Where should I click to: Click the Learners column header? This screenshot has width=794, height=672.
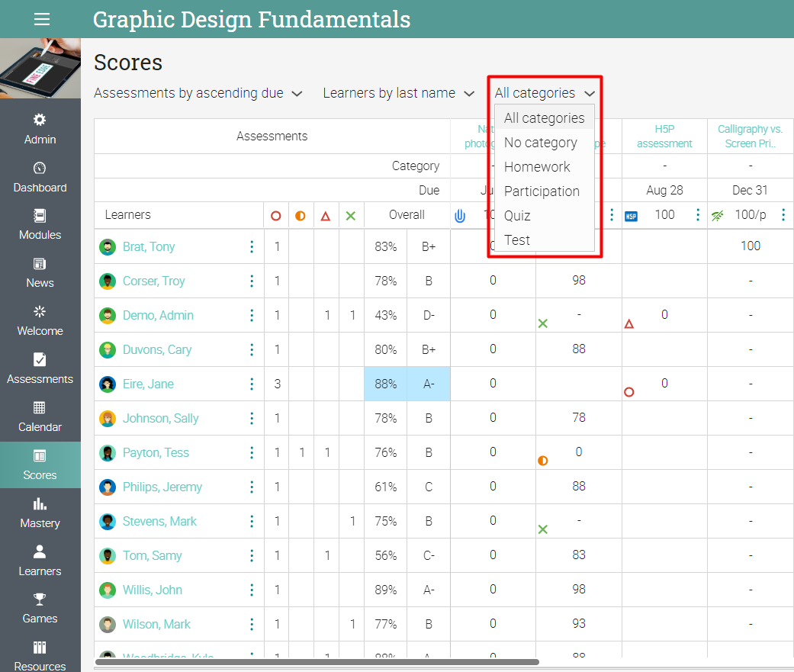127,214
